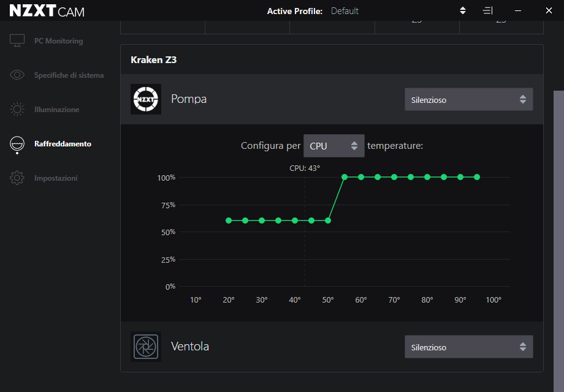
Task: Click the Ventola fan icon
Action: (x=146, y=347)
